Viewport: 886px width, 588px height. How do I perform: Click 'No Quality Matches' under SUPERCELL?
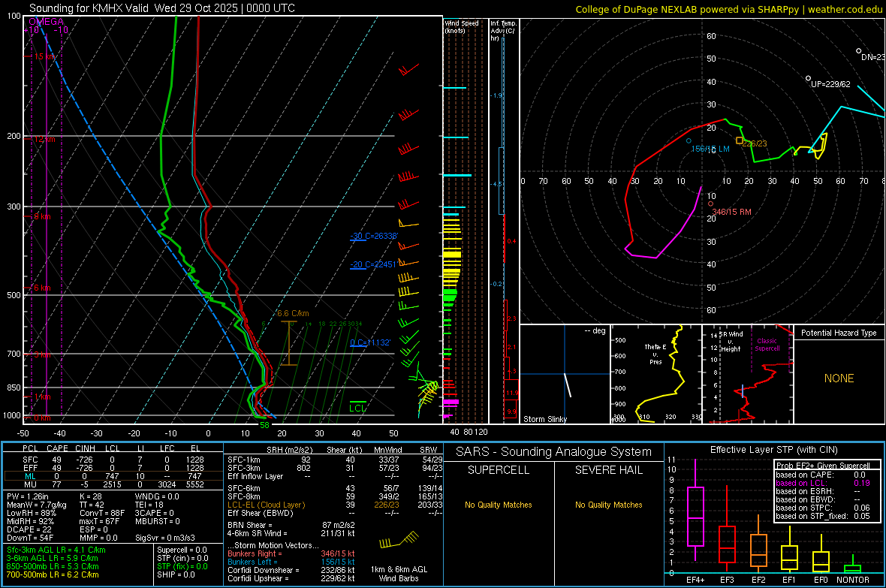499,505
